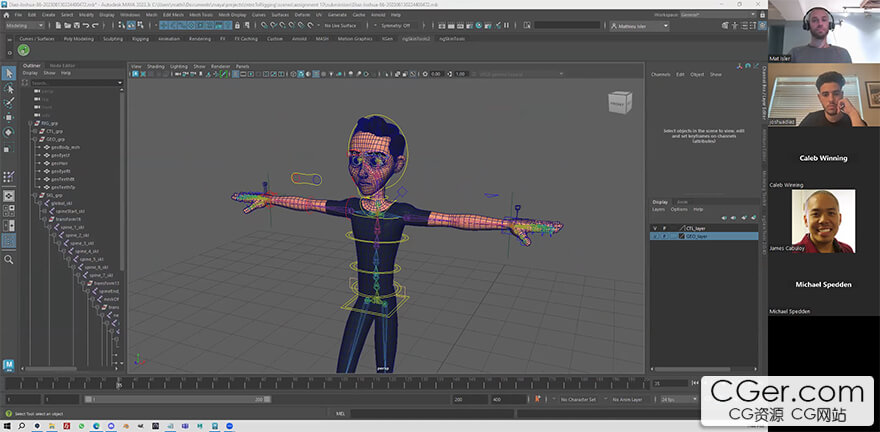Switch to the Rigging shelf tab
Screen dimensions: 880x432
tap(139, 39)
